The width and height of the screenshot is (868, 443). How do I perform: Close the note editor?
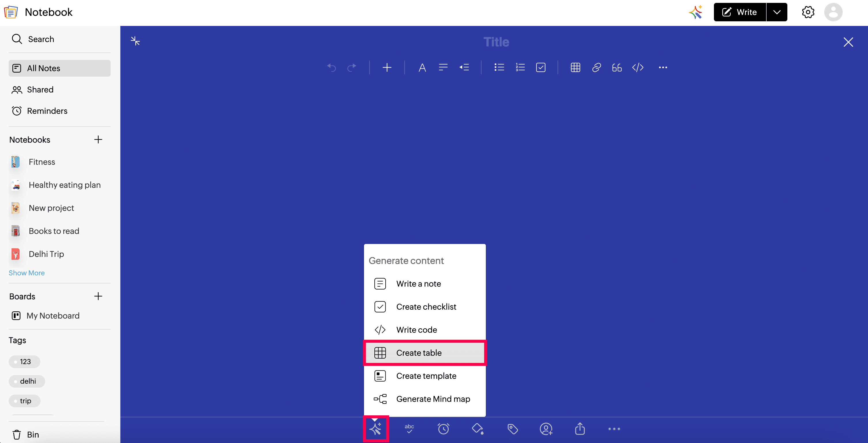848,42
